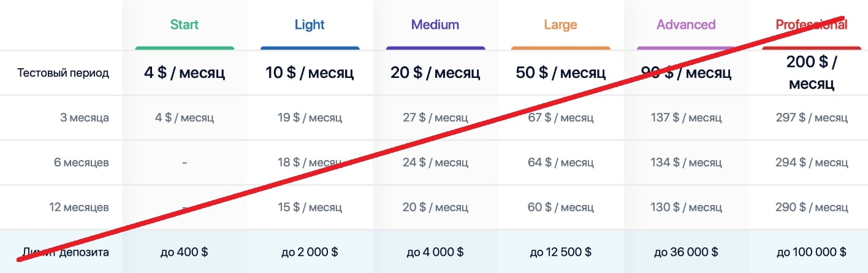Select the Large test period 50 $ price

point(560,73)
